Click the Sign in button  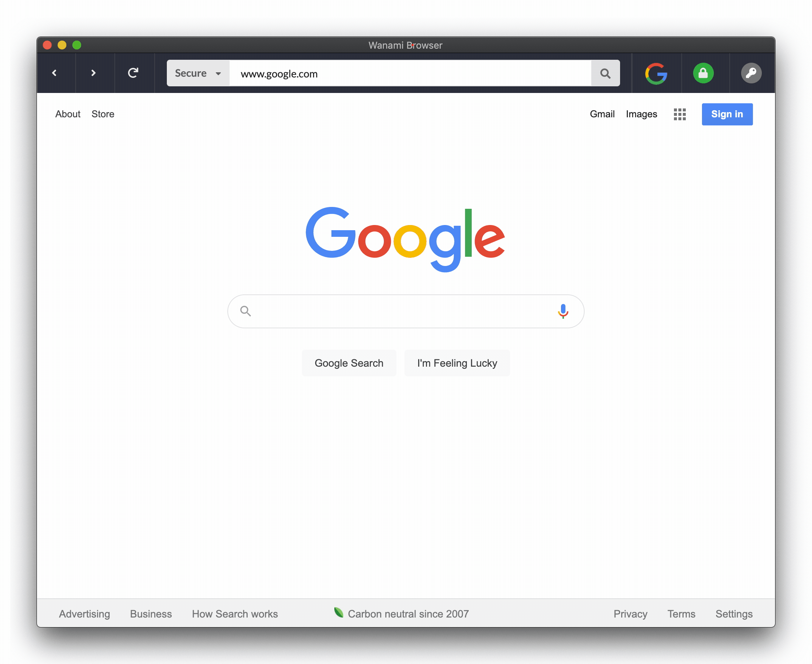(728, 114)
